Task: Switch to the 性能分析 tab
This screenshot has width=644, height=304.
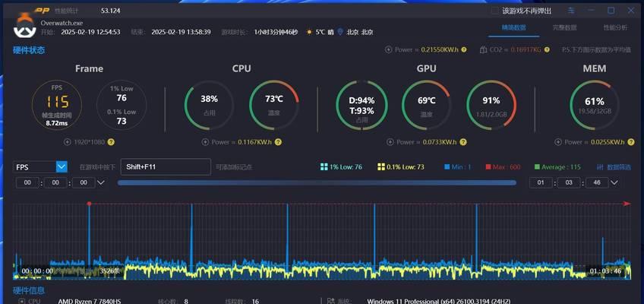Action: (615, 27)
